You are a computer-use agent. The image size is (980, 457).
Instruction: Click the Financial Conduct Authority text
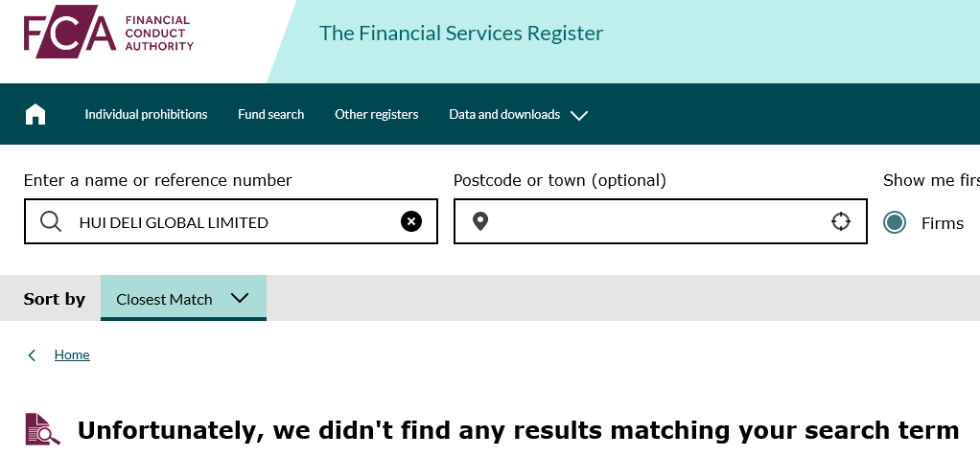click(159, 34)
